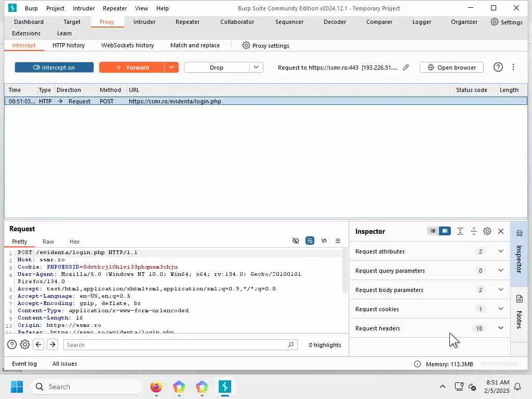Click the magnifier icon in search field
Viewport: 532px width, 399px height.
(291, 345)
